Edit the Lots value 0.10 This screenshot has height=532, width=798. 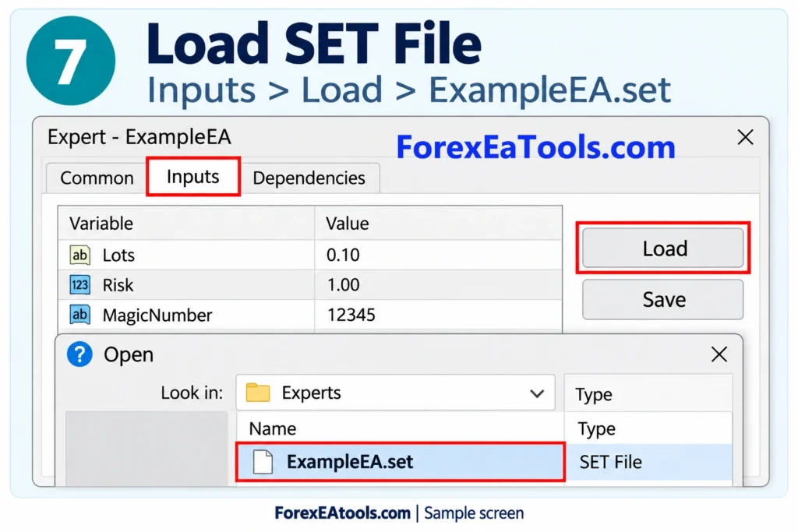point(343,255)
